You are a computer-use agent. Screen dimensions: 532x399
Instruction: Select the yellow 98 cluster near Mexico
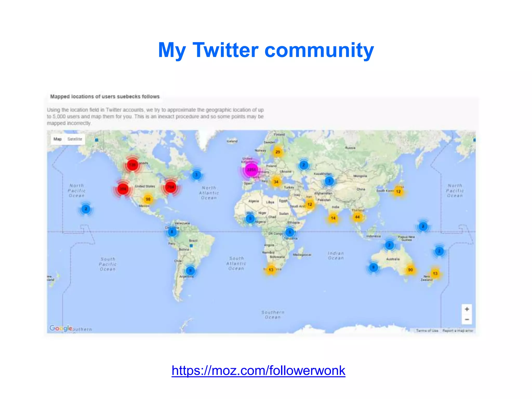pyautogui.click(x=148, y=199)
